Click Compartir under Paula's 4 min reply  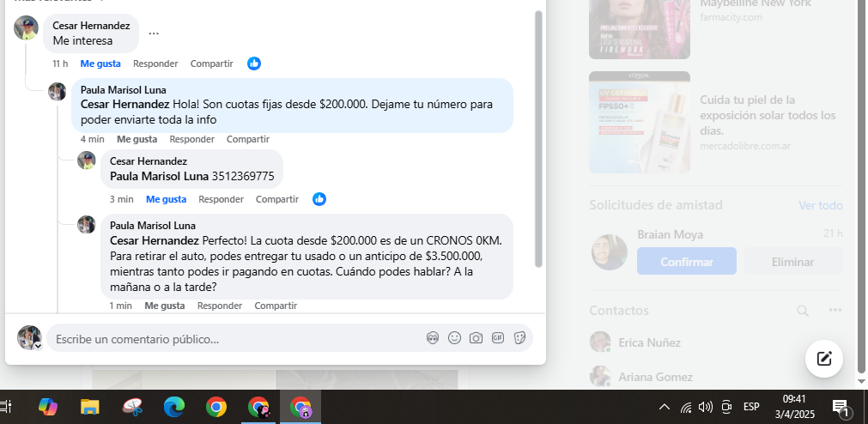click(x=248, y=140)
